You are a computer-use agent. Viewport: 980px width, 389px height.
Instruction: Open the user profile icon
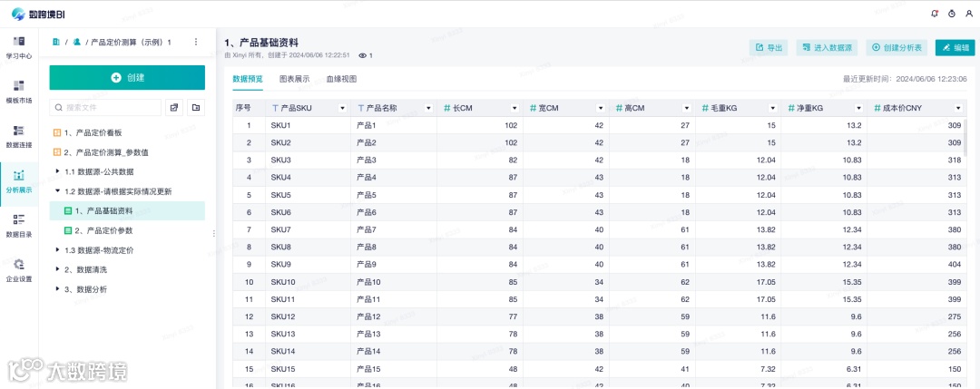[969, 13]
